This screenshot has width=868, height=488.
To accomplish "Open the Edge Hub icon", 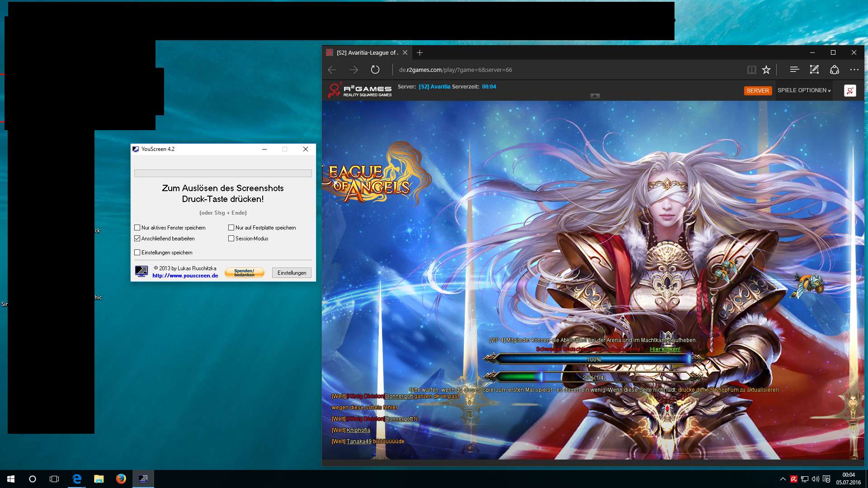I will coord(794,70).
